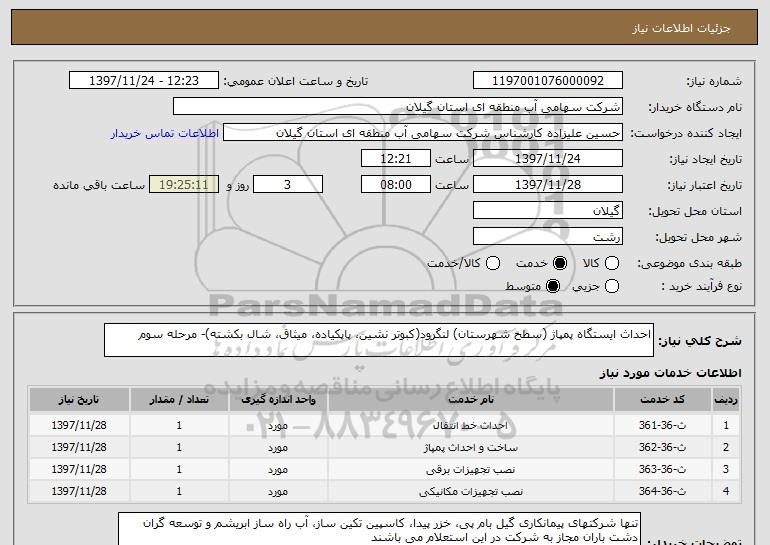Screen dimensions: 770x545
Task: Click the quantity 1 in row 3
Action: tap(179, 469)
